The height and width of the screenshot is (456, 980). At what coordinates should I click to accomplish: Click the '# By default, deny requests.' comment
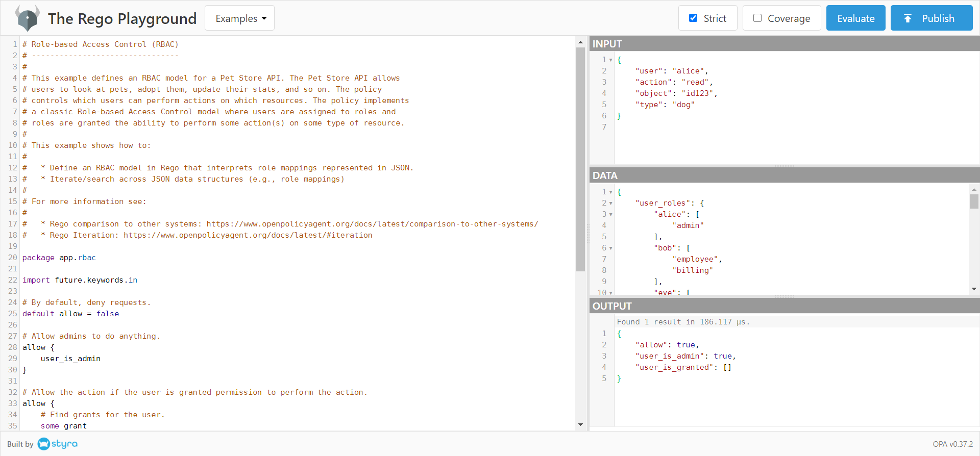click(x=87, y=302)
